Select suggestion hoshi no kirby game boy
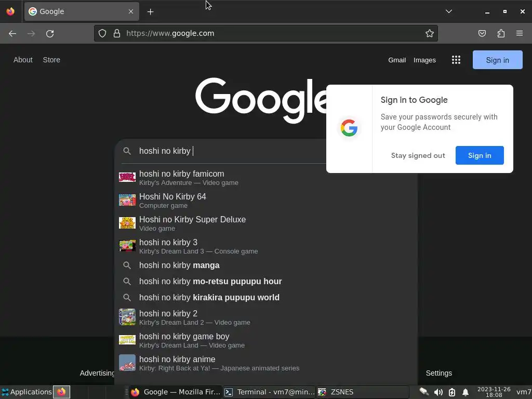 (265, 340)
